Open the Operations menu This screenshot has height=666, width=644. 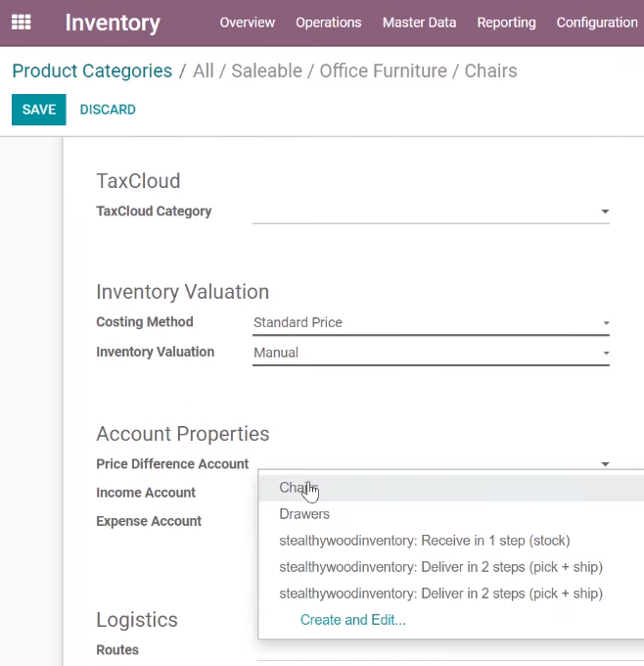pyautogui.click(x=328, y=23)
